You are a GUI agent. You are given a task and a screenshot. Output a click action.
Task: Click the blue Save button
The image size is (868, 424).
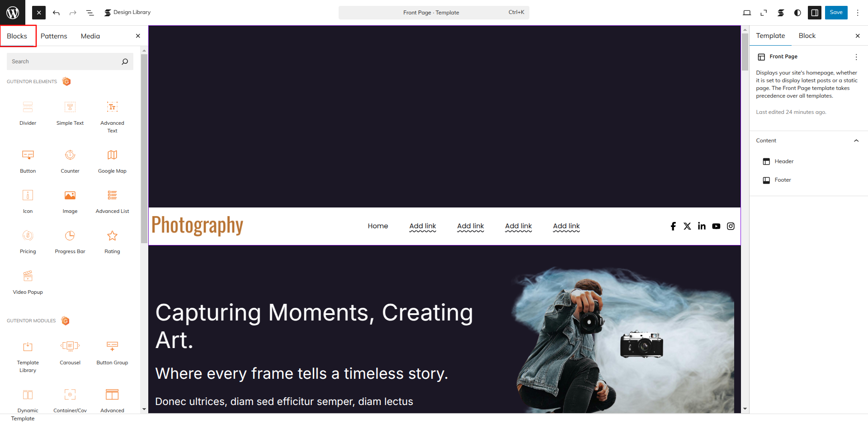coord(836,13)
